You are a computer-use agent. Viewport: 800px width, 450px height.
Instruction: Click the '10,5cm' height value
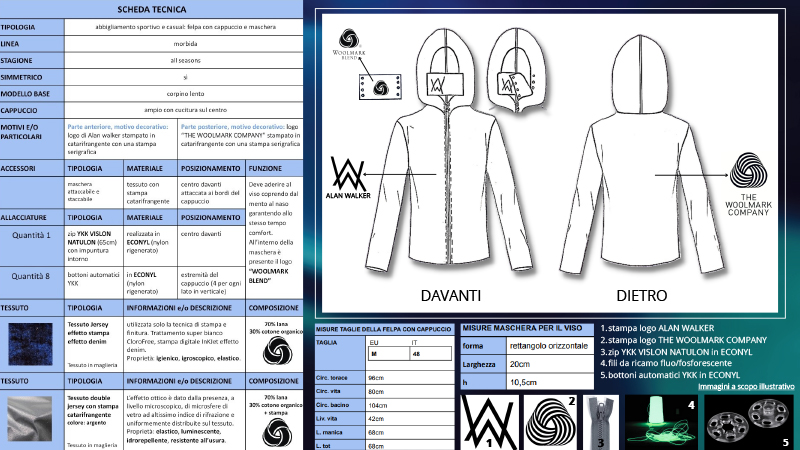tap(523, 382)
